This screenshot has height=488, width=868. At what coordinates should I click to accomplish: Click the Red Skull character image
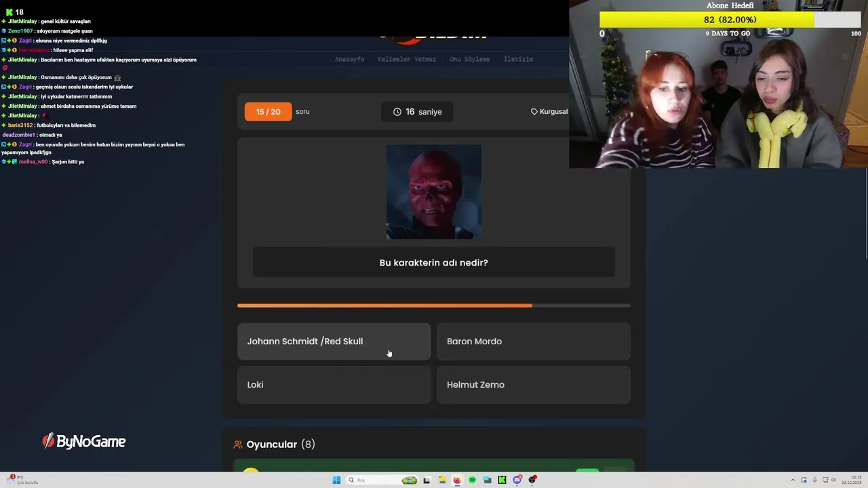click(434, 192)
